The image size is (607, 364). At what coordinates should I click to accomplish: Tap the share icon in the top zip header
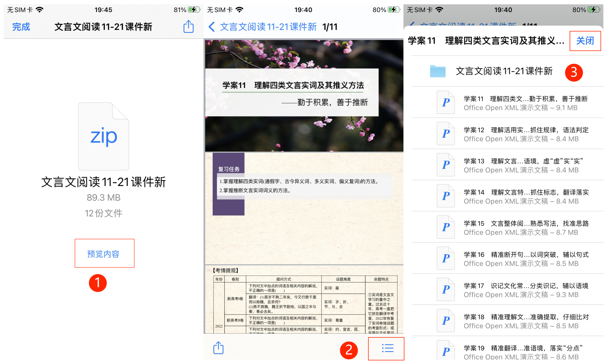point(188,26)
